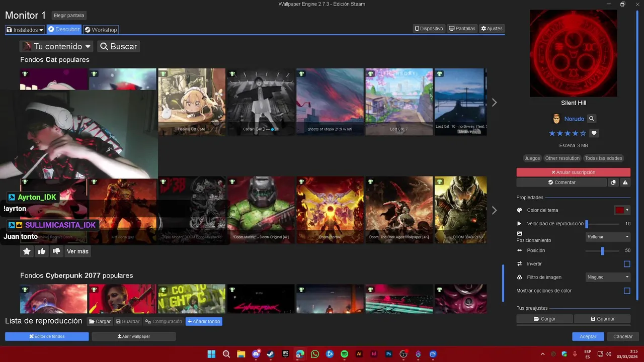Search wallpapers by author Norudo magnifier icon
The image size is (644, 362).
pyautogui.click(x=592, y=119)
